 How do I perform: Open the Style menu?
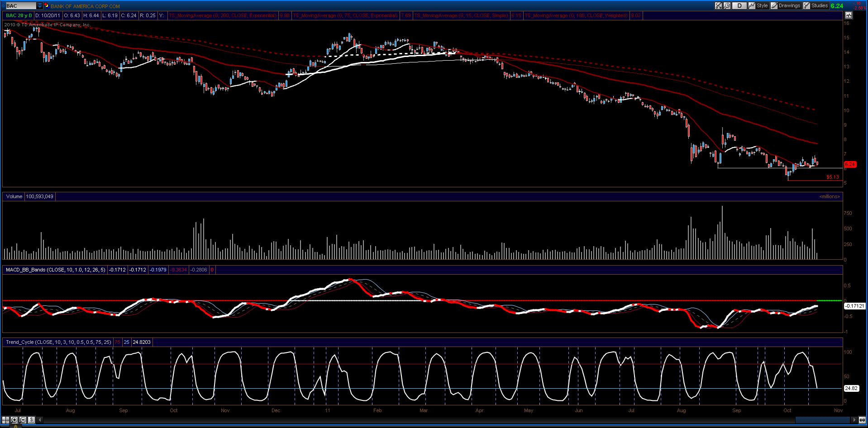coord(758,6)
